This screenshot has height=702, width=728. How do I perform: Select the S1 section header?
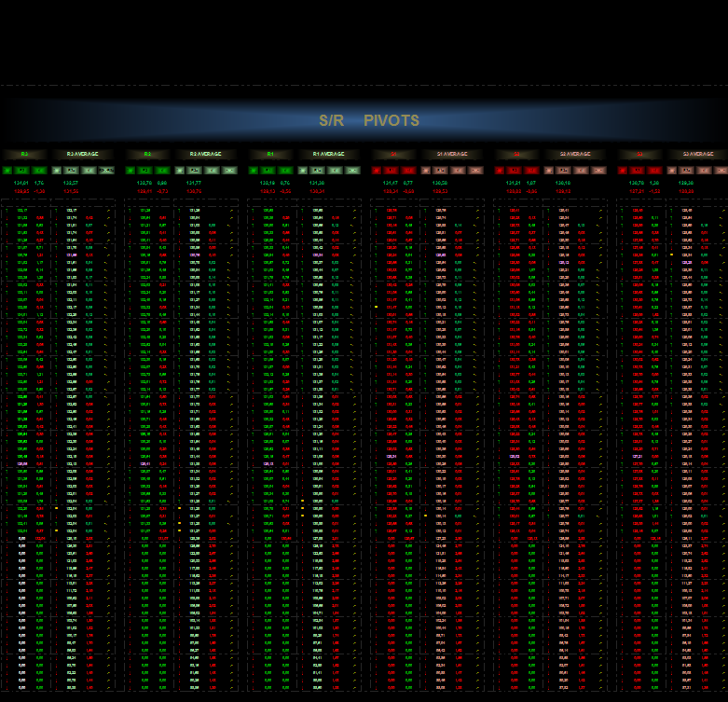[393, 154]
